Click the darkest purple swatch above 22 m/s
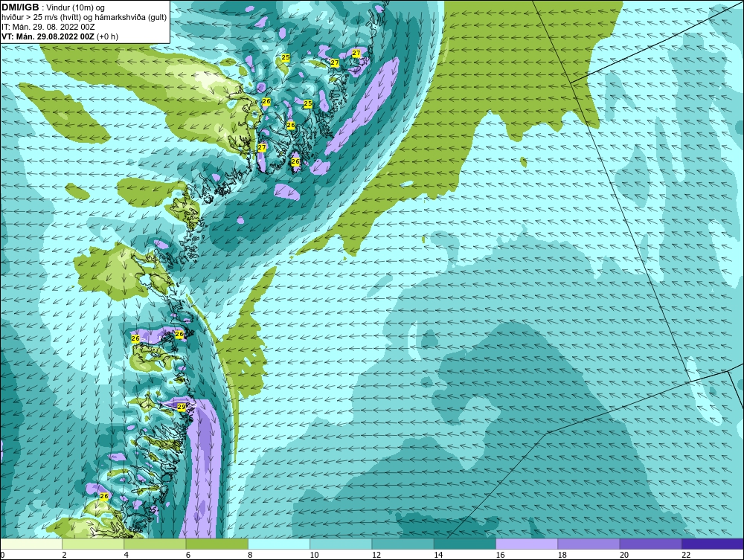Screen dimensions: 744x560 (x=713, y=544)
